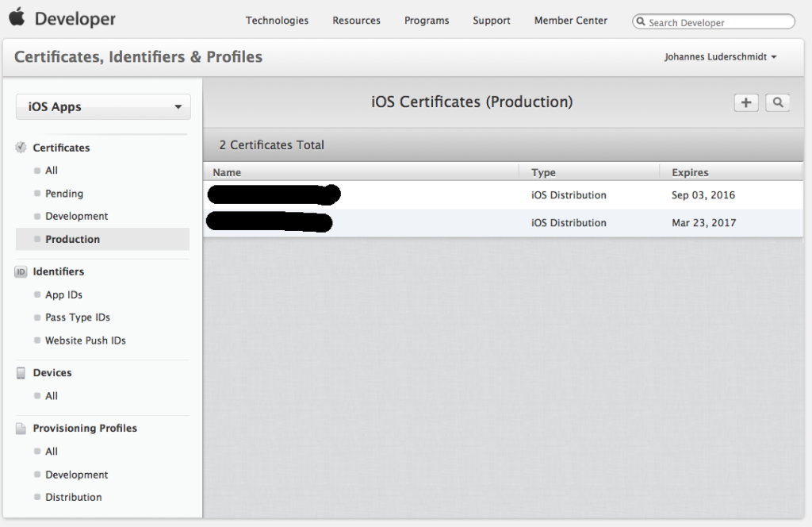
Task: Click the 'Certificates, Identifiers & Profiles' title
Action: click(x=138, y=57)
